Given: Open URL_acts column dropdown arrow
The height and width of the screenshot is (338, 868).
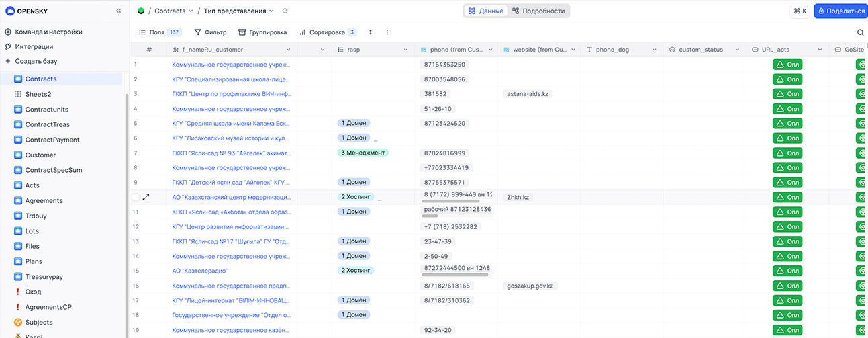Looking at the screenshot, I should [x=821, y=50].
